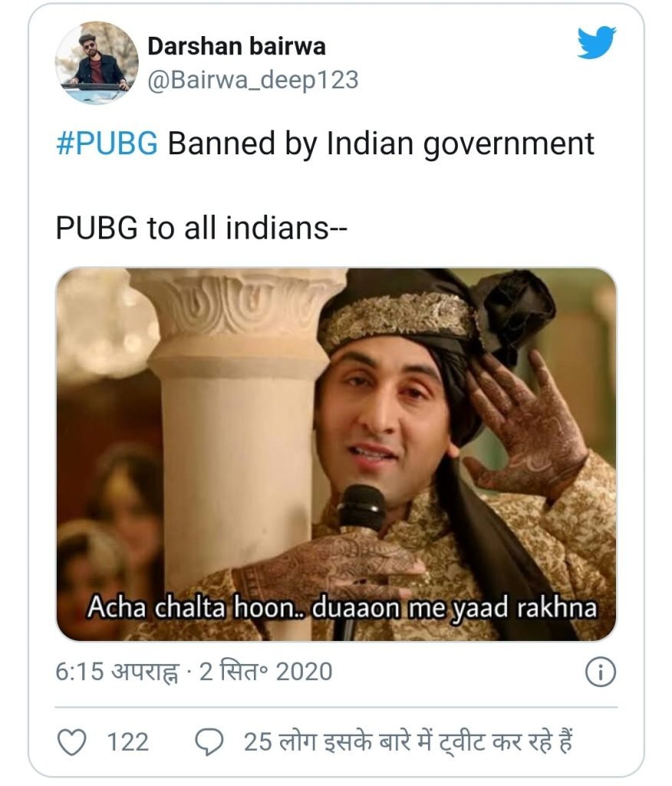The height and width of the screenshot is (786, 672).
Task: Click the heart like icon
Action: [x=72, y=742]
